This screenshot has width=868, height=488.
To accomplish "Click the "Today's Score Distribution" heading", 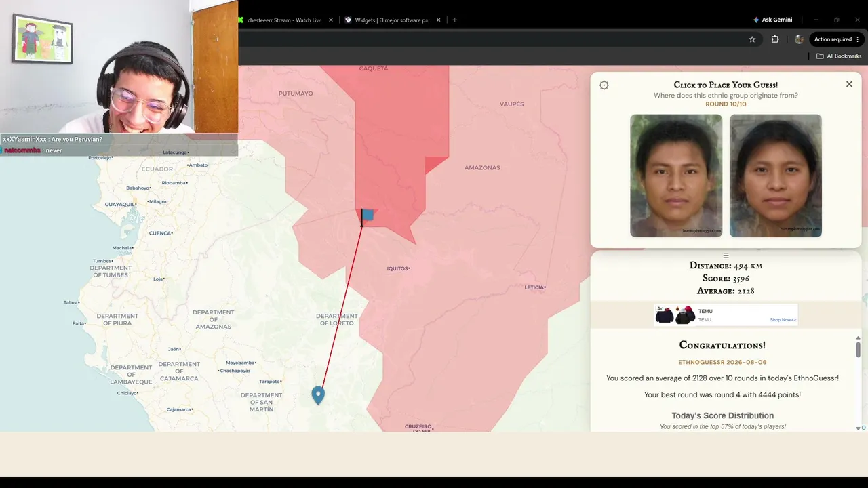I will 722,415.
